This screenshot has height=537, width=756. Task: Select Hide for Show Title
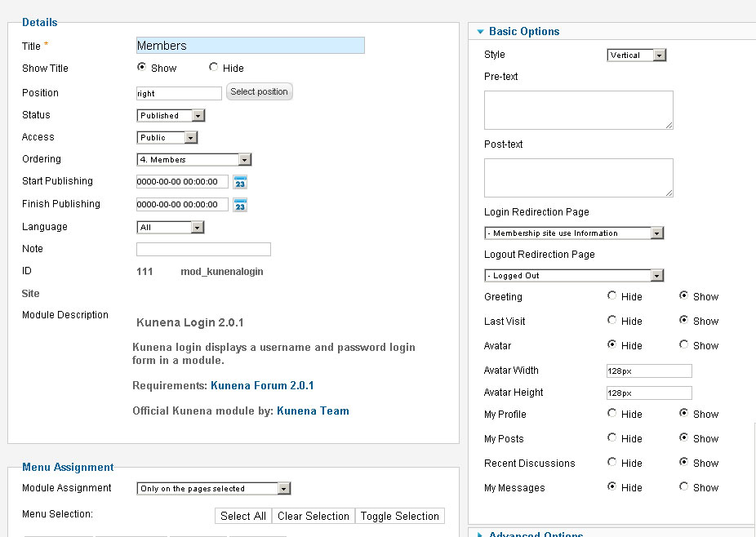(x=214, y=68)
